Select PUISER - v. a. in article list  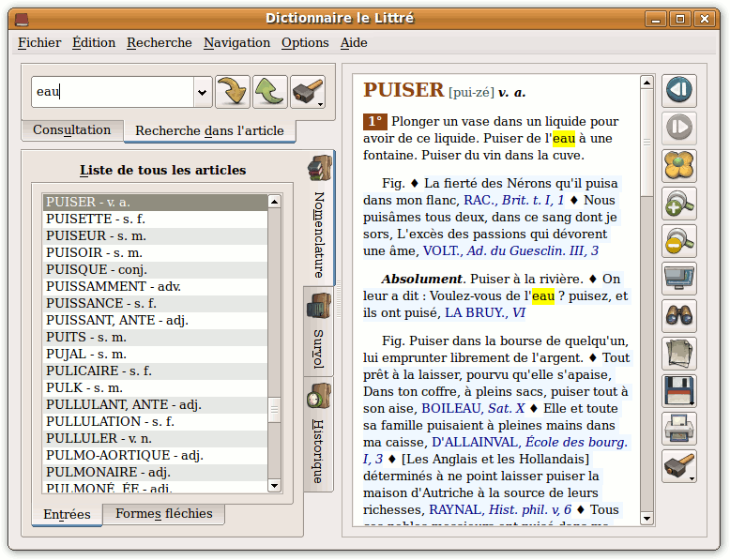[x=155, y=202]
